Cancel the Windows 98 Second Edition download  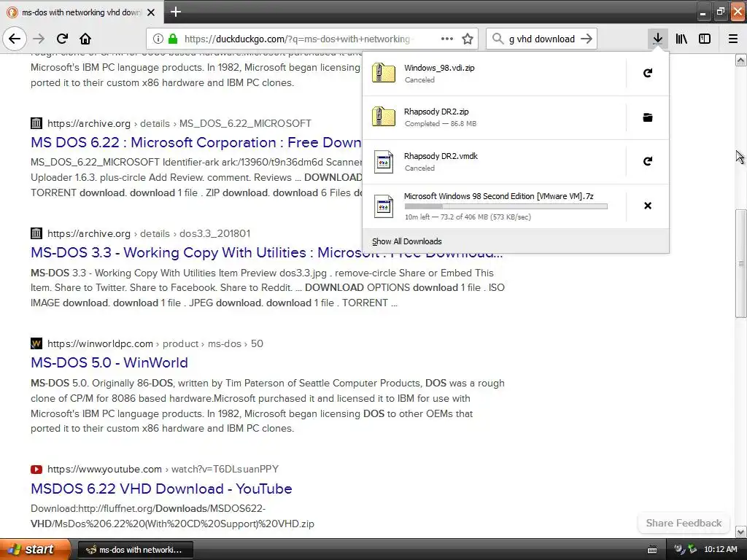pos(648,206)
